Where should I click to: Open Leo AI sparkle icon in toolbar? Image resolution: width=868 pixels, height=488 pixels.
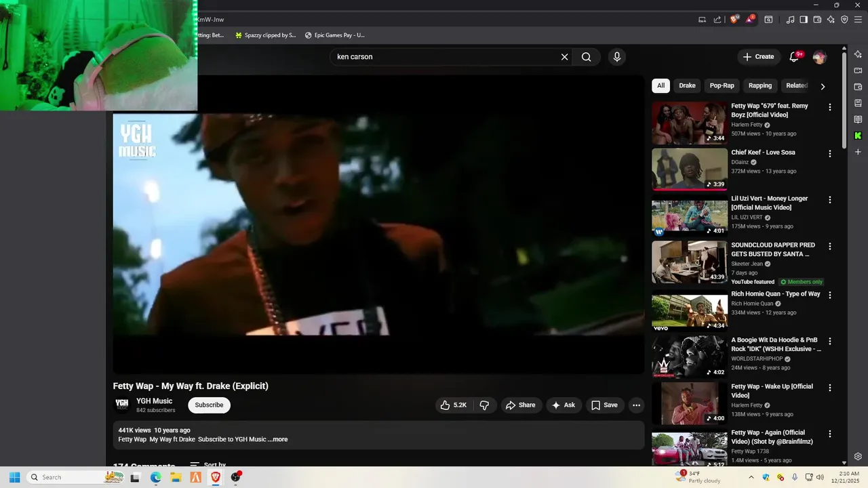(x=831, y=20)
